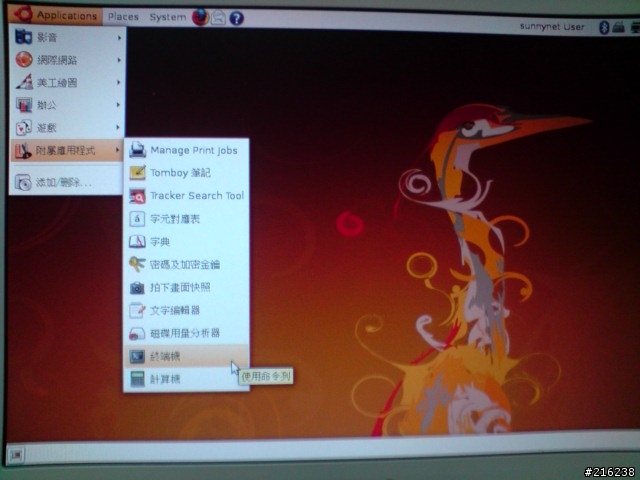The image size is (640, 480).
Task: Click the 字元對應表 character map icon
Action: [137, 219]
